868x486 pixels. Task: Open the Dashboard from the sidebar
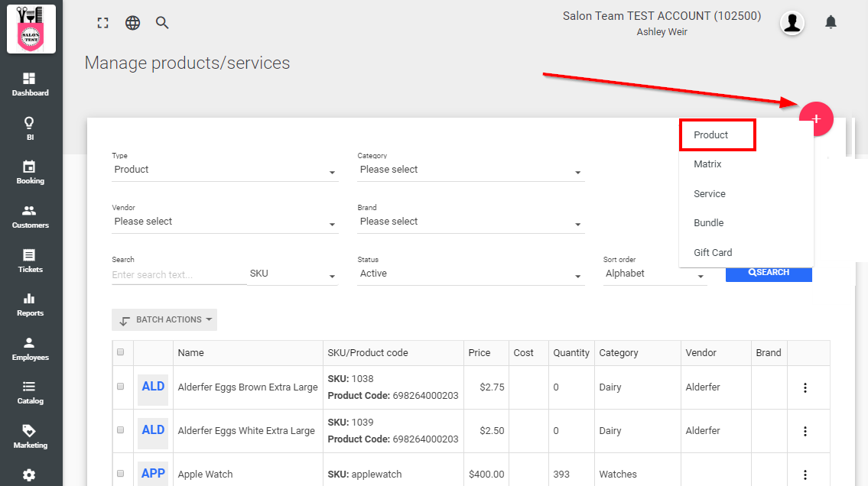pos(30,84)
